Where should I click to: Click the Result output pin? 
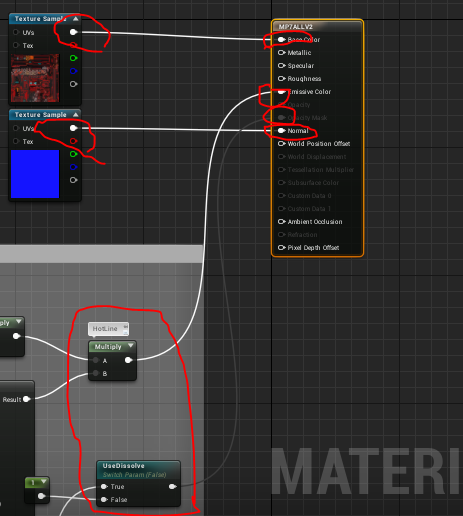27,399
